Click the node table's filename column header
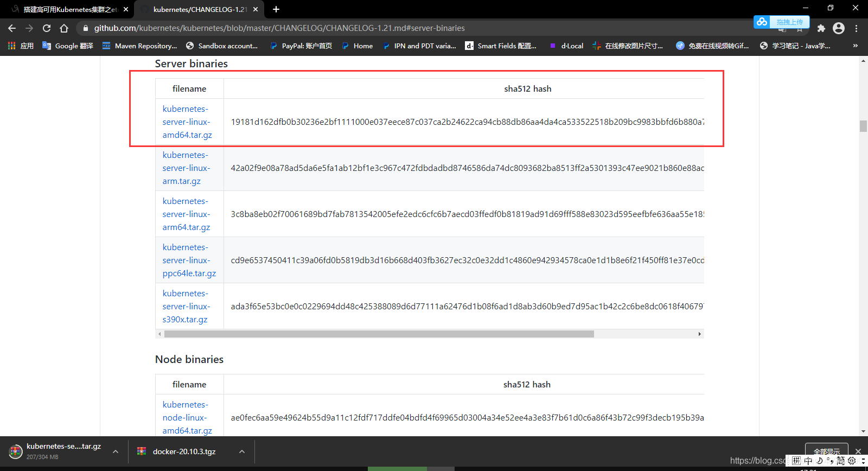Image resolution: width=868 pixels, height=471 pixels. pyautogui.click(x=189, y=384)
